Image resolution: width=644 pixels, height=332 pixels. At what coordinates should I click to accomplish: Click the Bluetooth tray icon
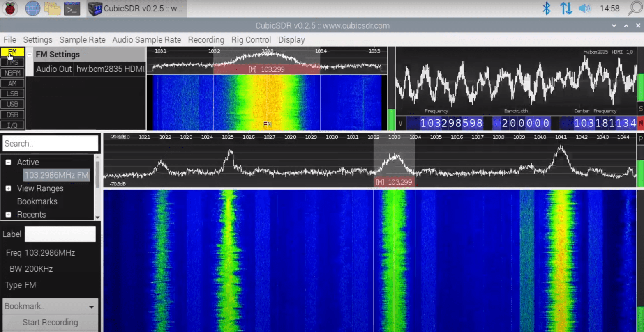pos(546,9)
